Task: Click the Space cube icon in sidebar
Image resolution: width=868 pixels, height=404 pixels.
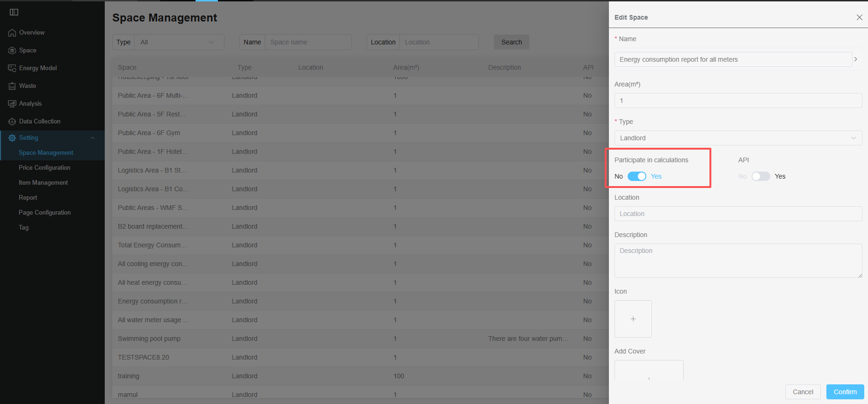Action: point(12,50)
